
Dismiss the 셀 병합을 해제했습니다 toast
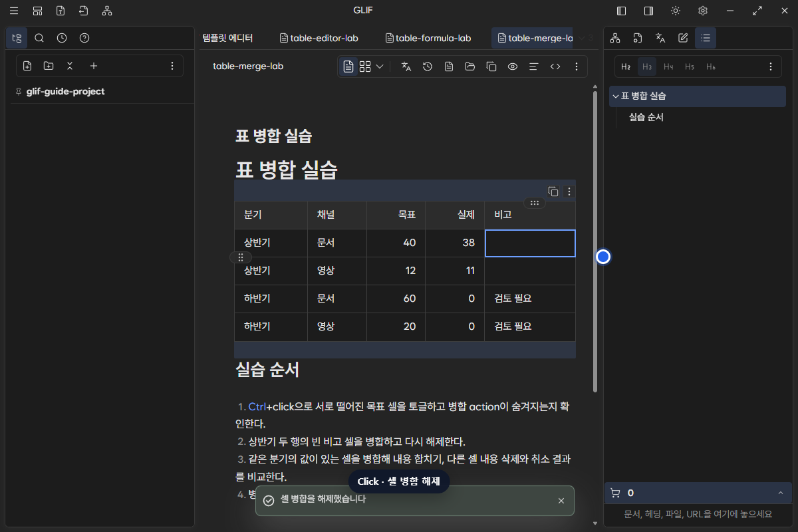(x=561, y=501)
